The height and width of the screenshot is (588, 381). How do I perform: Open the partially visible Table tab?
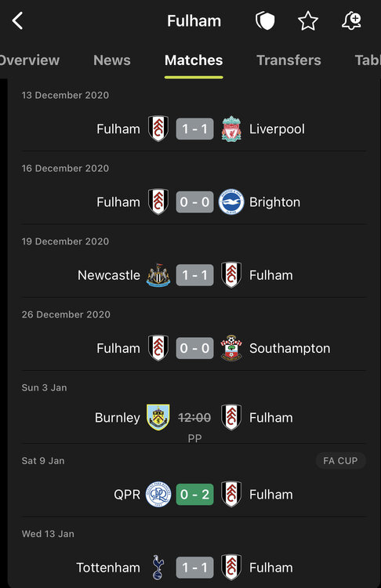368,60
